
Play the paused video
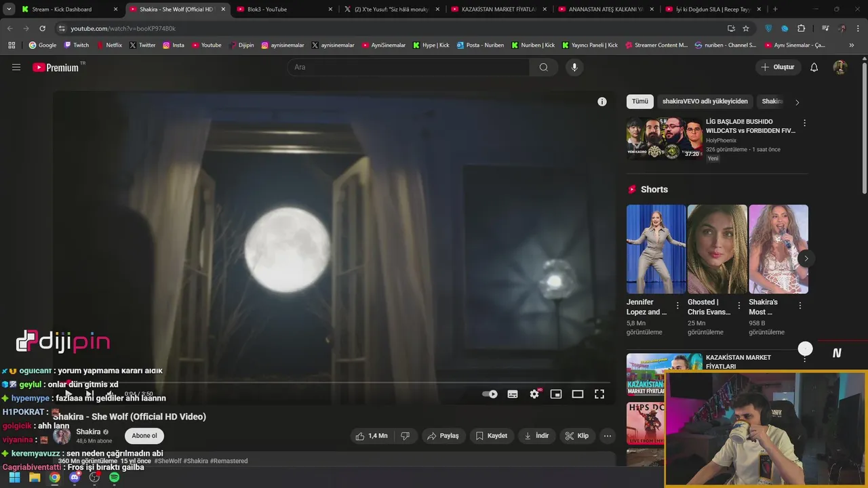[x=68, y=394]
